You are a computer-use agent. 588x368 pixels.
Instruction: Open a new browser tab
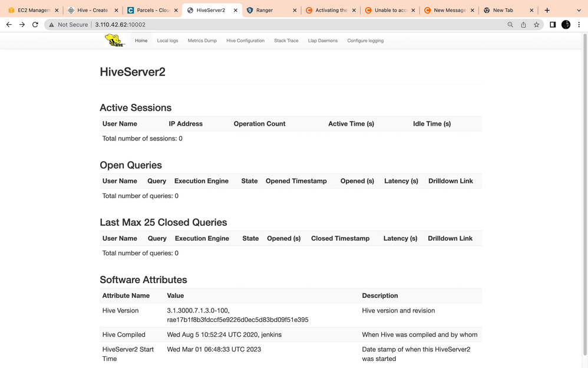coord(547,10)
